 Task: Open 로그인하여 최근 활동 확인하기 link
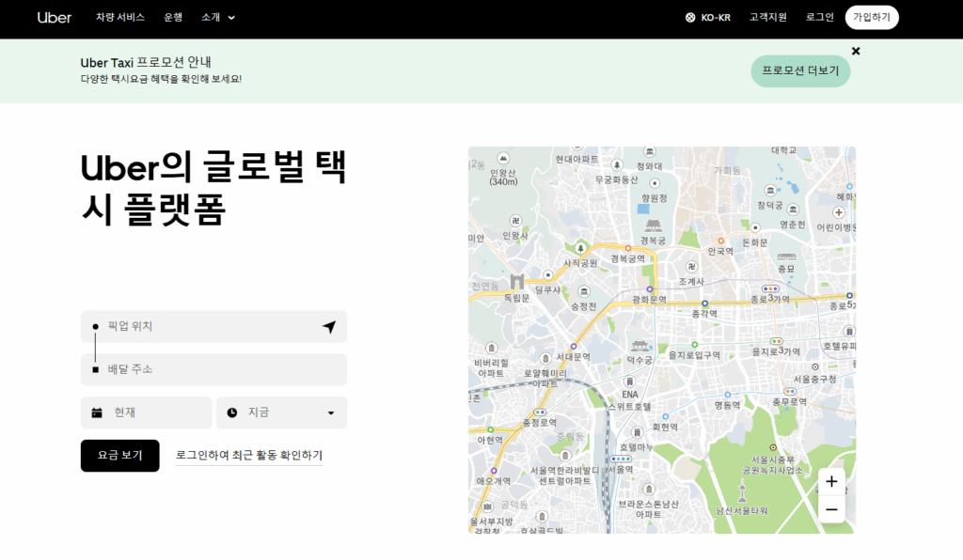tap(249, 455)
